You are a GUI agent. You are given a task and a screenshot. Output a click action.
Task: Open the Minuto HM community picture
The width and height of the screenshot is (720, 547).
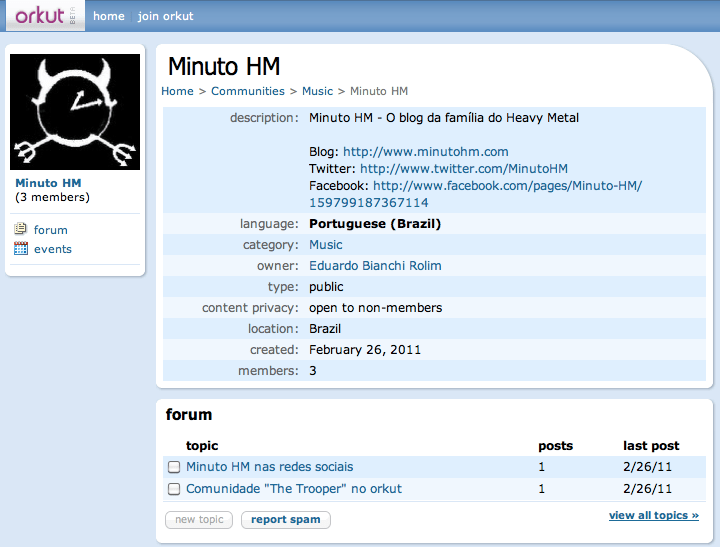pos(75,112)
